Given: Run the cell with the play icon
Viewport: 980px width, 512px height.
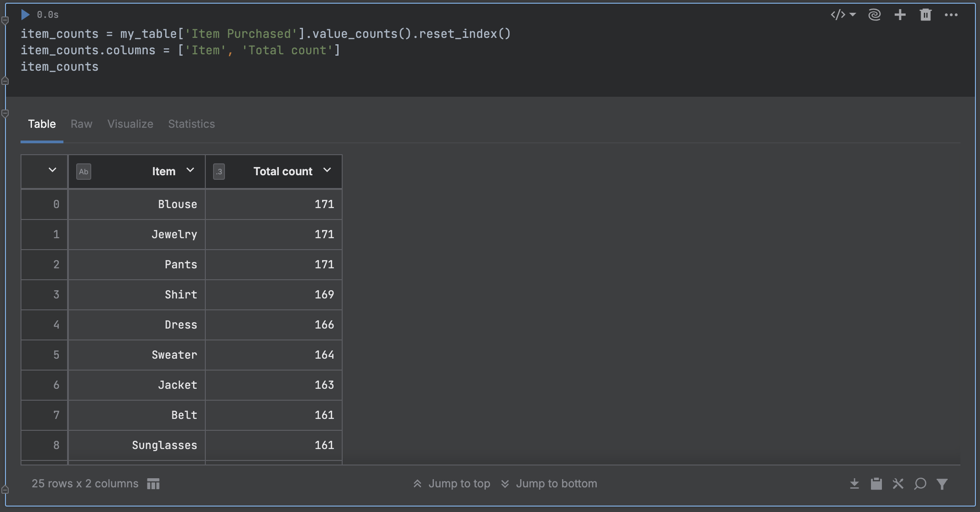Looking at the screenshot, I should (26, 15).
